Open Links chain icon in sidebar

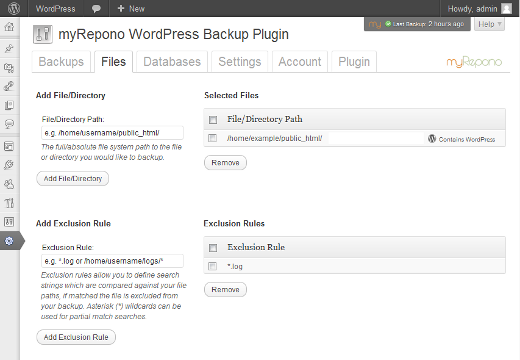(x=9, y=86)
